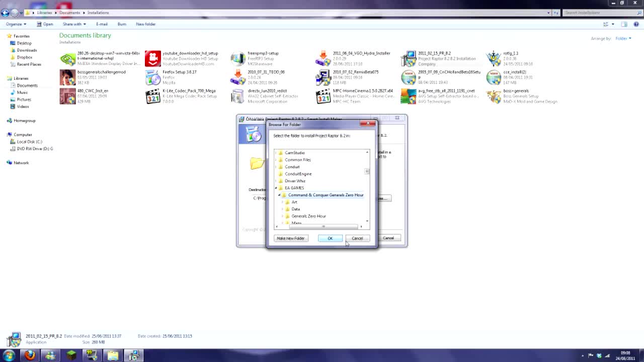The image size is (644, 362).
Task: Open Local Disk (C:) in sidebar
Action: 29,142
